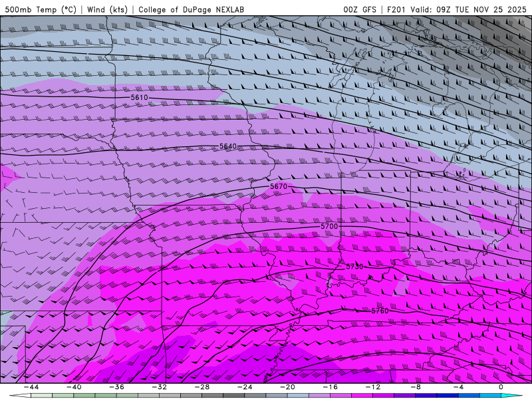Click the -4 colorbar scale value
The height and width of the screenshot is (399, 532).
coord(459,387)
